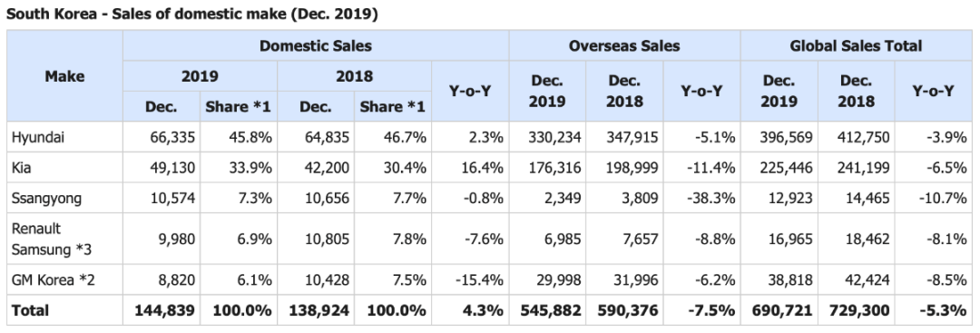This screenshot has width=980, height=333.
Task: Click the Make column header
Action: tap(65, 76)
